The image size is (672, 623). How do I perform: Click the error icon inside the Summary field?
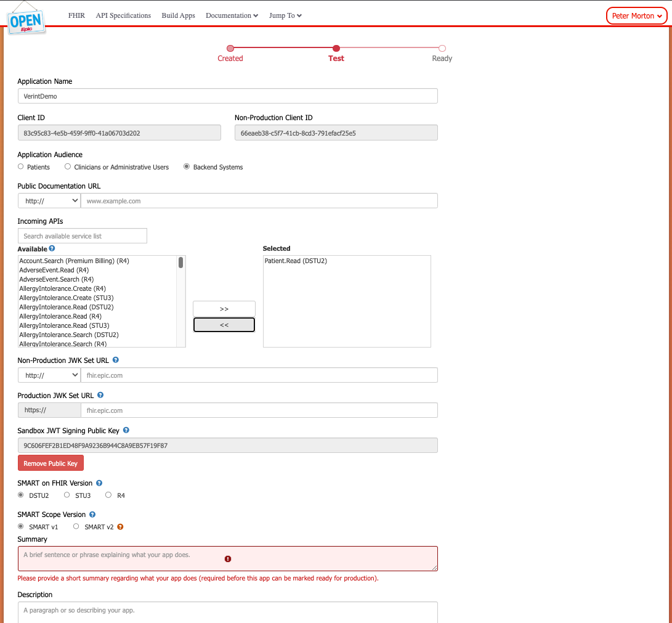228,558
